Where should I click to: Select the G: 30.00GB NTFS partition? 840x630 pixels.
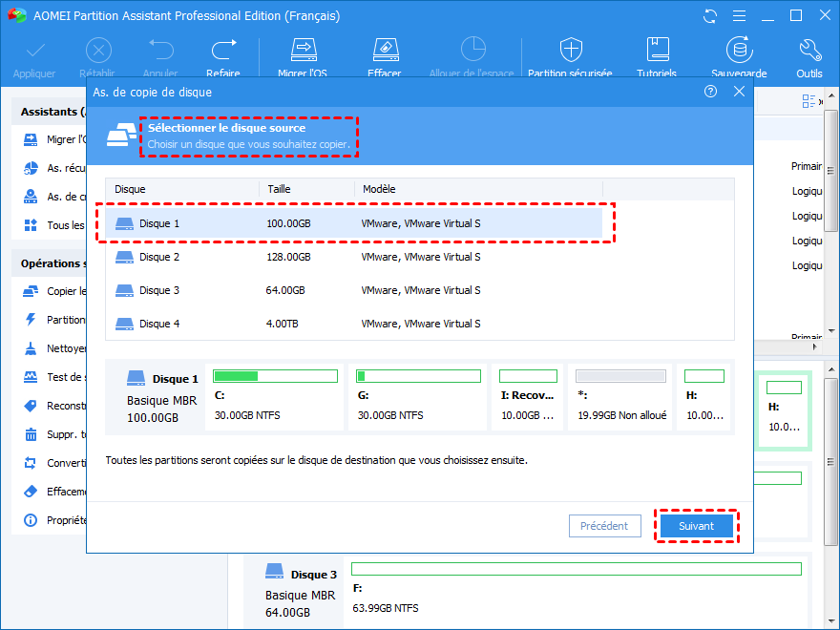tap(418, 397)
